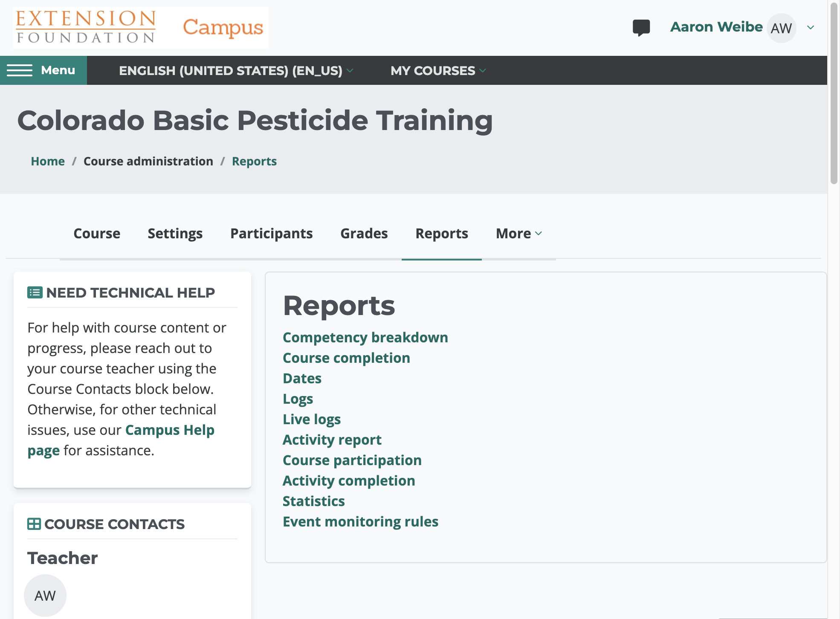Screen dimensions: 840x619
Task: Open the Live logs report
Action: point(311,419)
